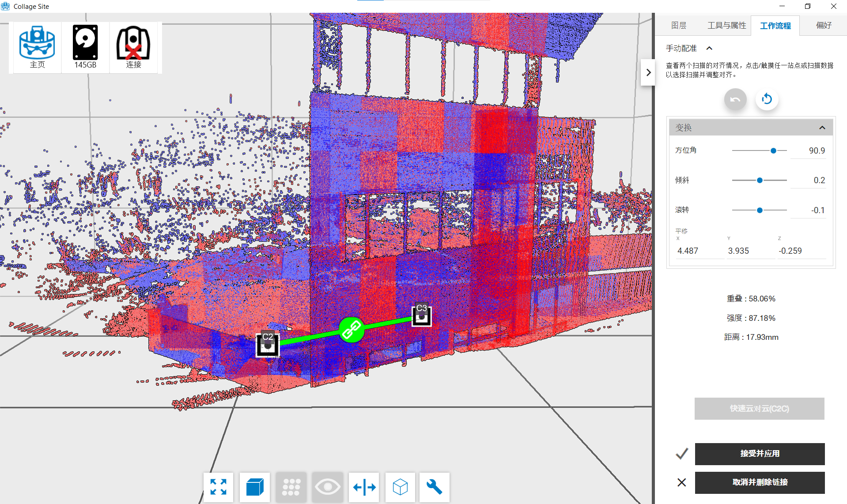Image resolution: width=847 pixels, height=504 pixels.
Task: Toggle the split-view arrows button
Action: click(364, 487)
